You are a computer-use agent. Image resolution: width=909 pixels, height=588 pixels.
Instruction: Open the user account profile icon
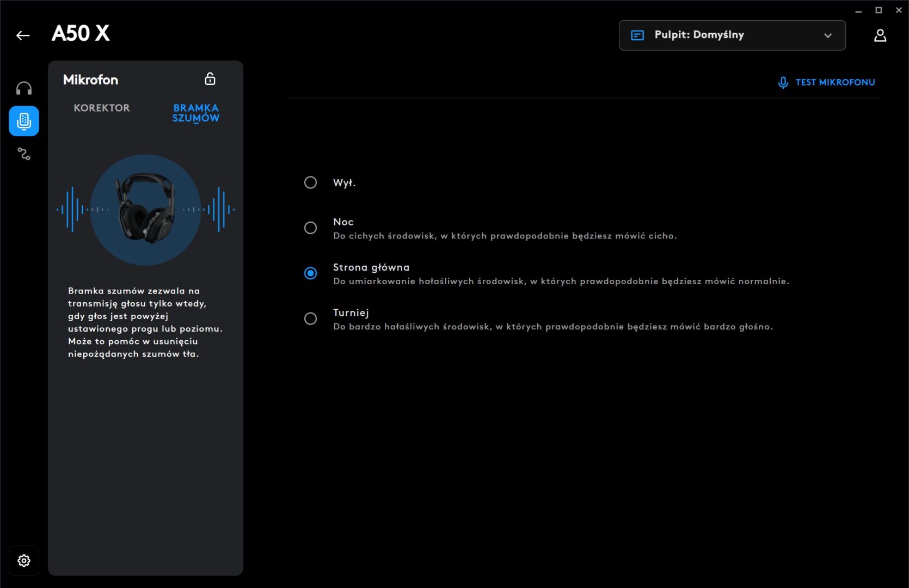[880, 35]
